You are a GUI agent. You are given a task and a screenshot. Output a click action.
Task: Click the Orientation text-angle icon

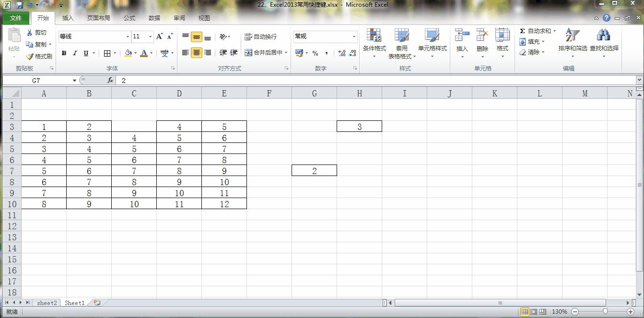(x=223, y=37)
